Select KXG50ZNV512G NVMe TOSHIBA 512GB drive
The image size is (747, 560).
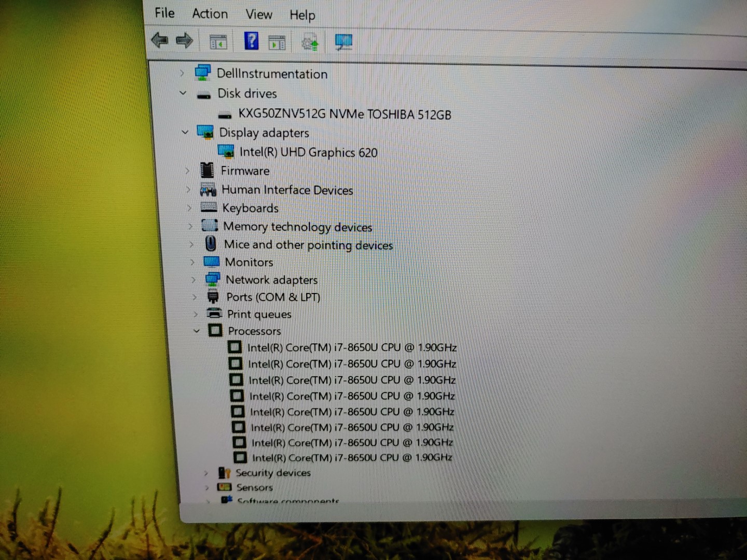click(344, 115)
